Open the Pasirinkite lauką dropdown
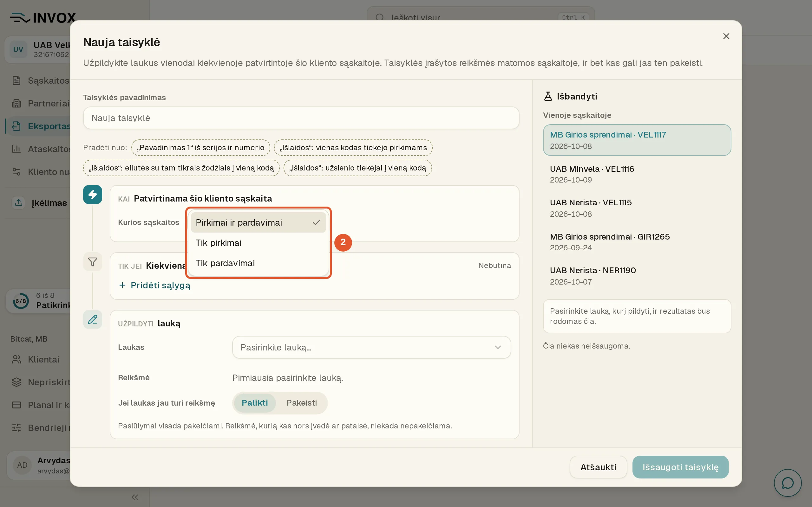Viewport: 812px width, 507px height. (371, 347)
